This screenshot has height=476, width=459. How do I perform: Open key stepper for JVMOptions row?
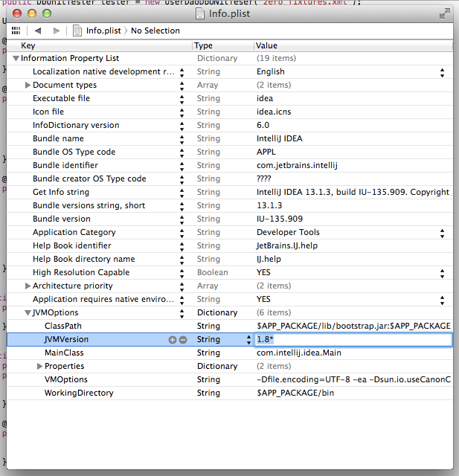pyautogui.click(x=182, y=313)
